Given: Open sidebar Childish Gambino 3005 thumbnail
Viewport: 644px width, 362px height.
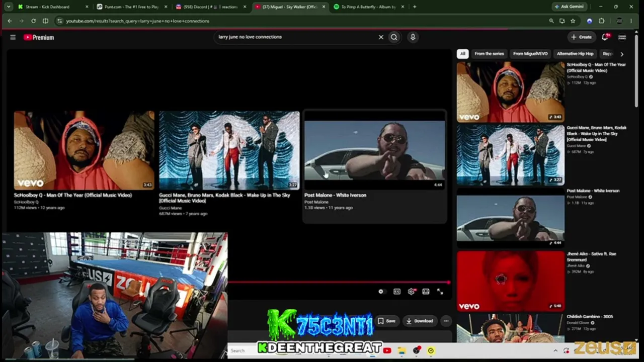Looking at the screenshot, I should coord(511,328).
